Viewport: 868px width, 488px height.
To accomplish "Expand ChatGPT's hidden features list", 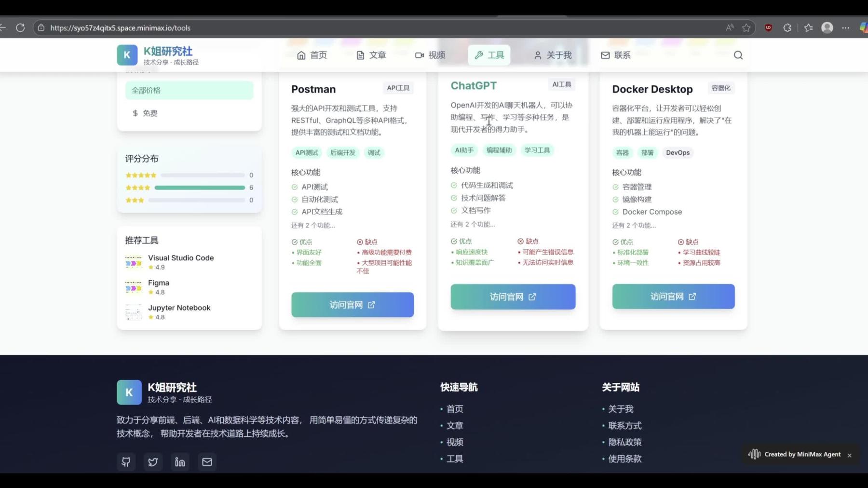I will click(473, 224).
